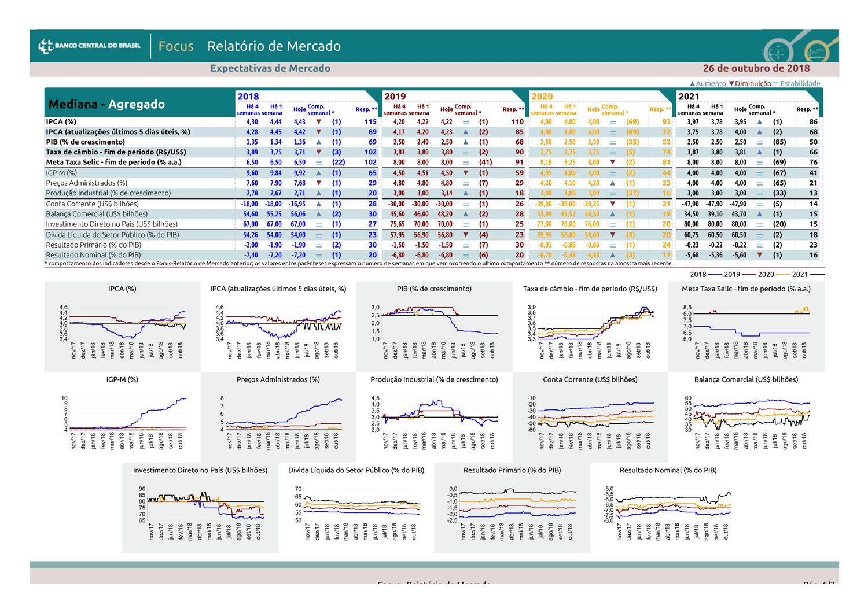Select the 2021 decrease arrow for Resultado Nominal
Screen dimensions: 868x613
[x=759, y=255]
